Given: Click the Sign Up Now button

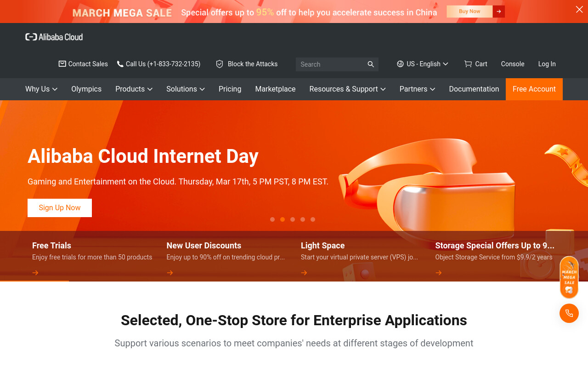Looking at the screenshot, I should tap(60, 208).
